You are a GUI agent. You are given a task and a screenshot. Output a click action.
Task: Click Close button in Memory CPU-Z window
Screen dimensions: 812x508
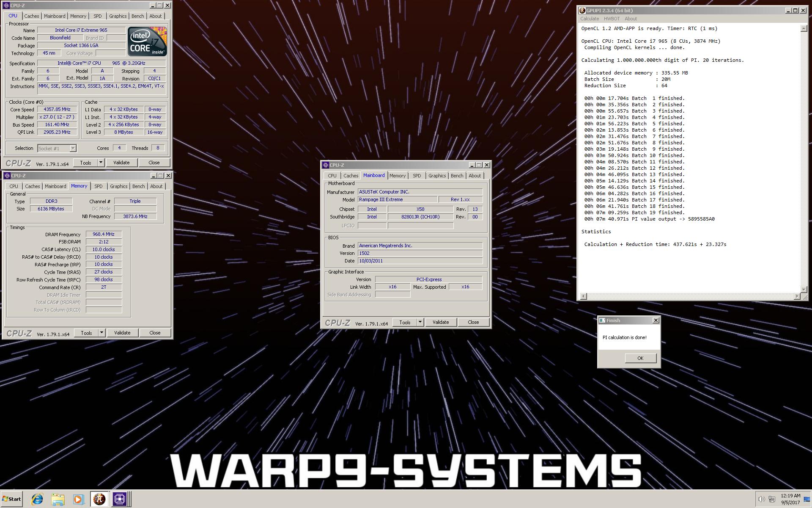coord(155,333)
